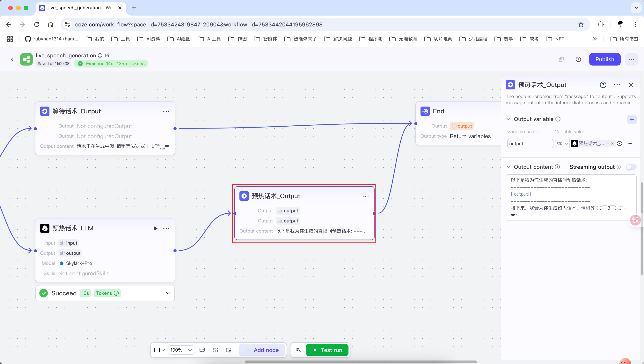Click the Publish button
Screen dimensions: 644x364
(604, 59)
